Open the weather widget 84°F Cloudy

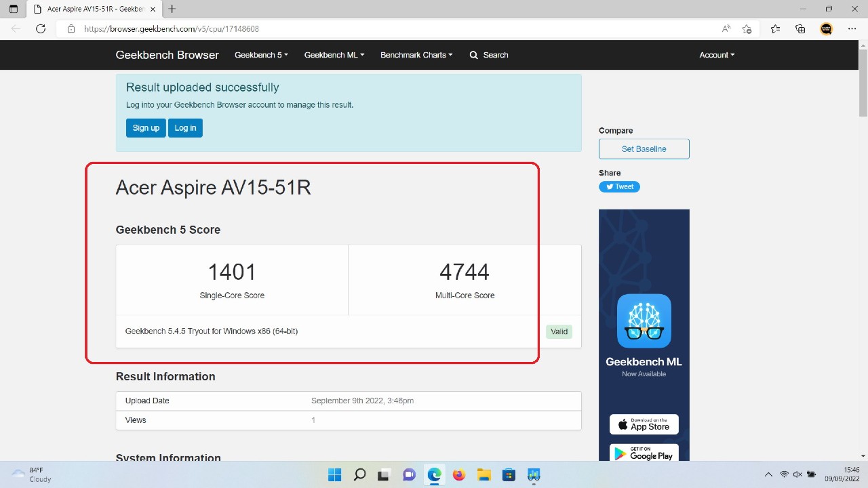click(32, 474)
